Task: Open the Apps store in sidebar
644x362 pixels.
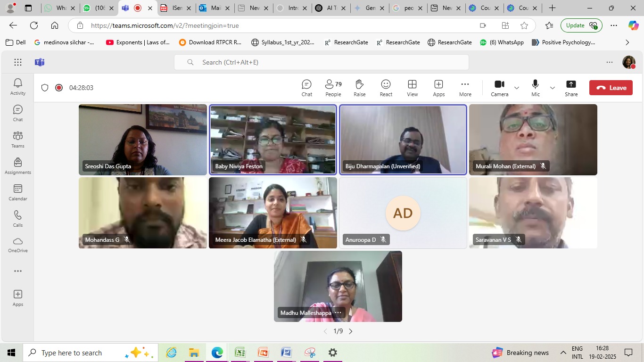Action: point(18,298)
